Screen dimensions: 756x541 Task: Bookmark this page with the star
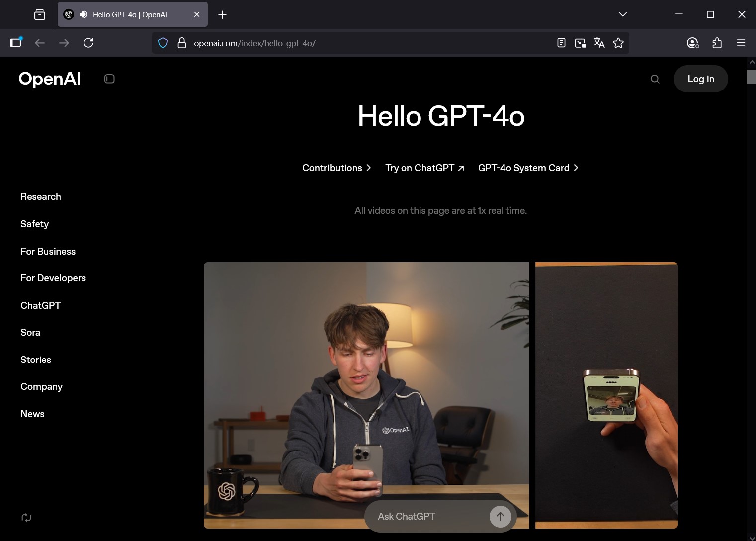[618, 43]
